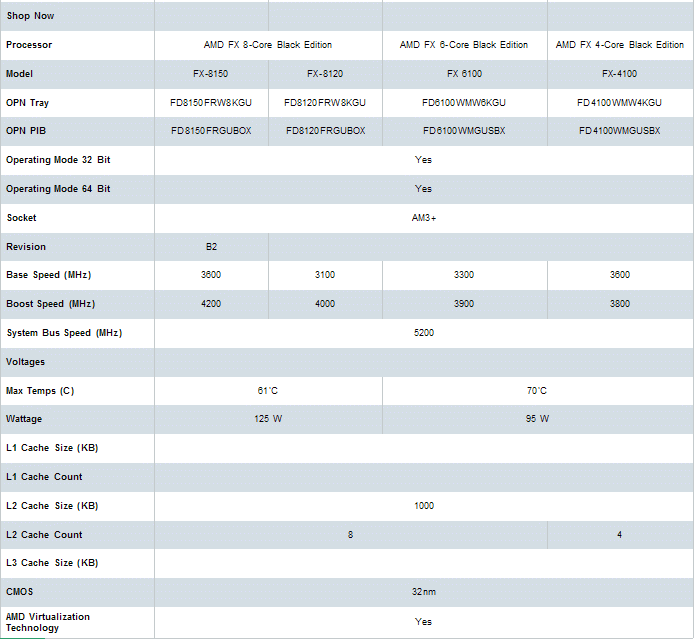
Task: Click the 61°C max temperature cell
Action: tap(268, 391)
